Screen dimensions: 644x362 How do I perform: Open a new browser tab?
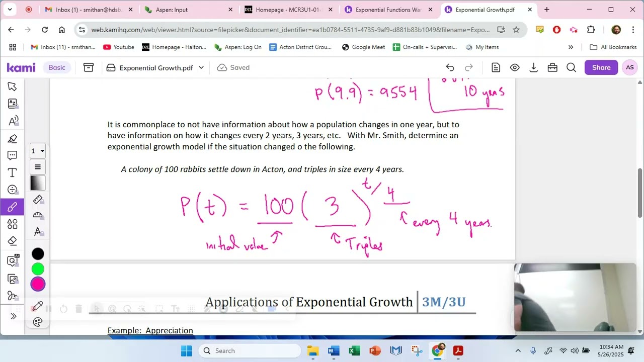(x=546, y=10)
